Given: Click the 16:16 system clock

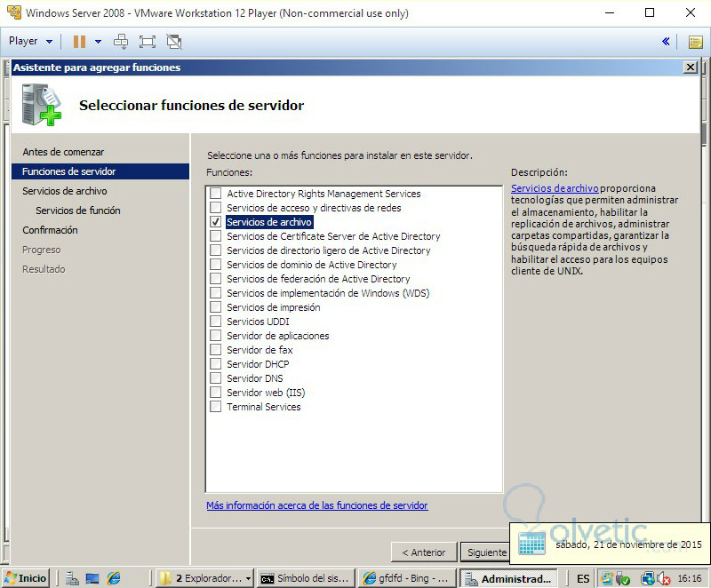Looking at the screenshot, I should [x=690, y=578].
